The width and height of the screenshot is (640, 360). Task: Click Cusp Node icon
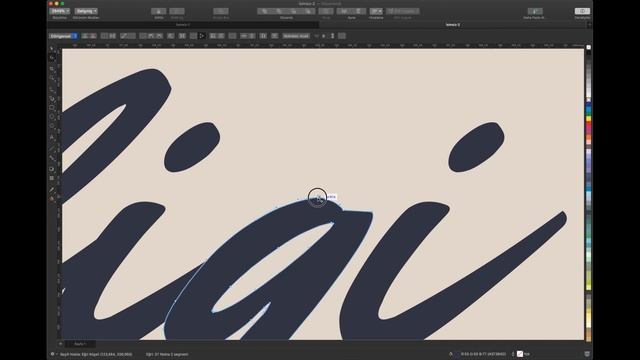(x=143, y=36)
